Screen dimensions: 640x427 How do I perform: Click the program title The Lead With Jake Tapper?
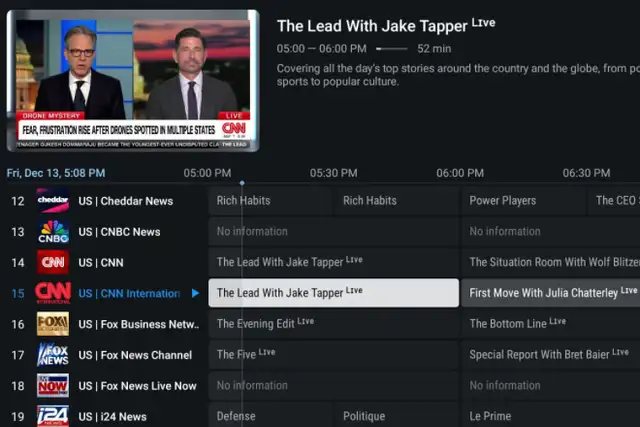[372, 26]
